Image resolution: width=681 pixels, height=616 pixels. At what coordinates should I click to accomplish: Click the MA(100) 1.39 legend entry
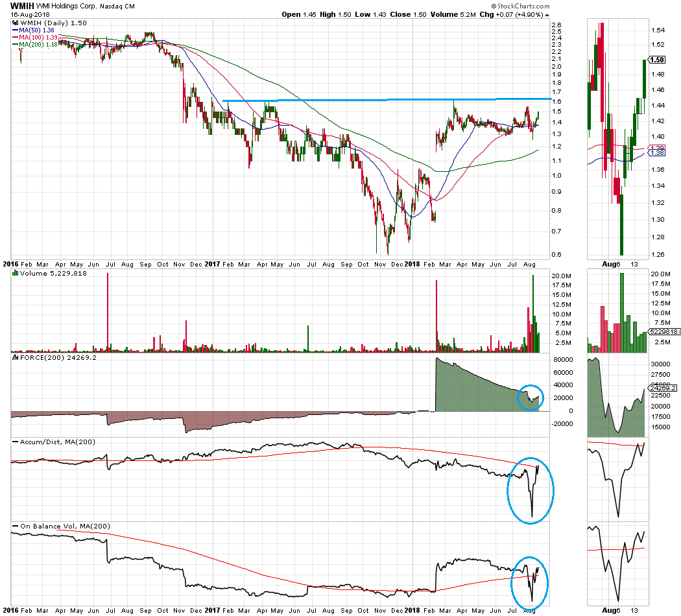click(x=35, y=38)
